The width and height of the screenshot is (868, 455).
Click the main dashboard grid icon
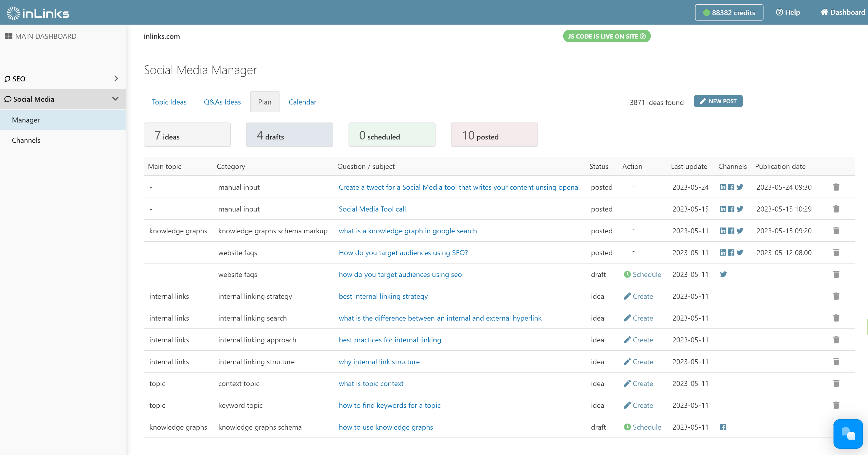click(9, 36)
